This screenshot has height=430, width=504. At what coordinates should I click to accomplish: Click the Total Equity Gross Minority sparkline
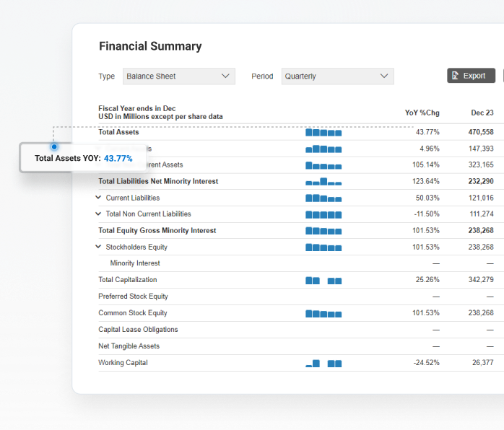click(x=323, y=231)
